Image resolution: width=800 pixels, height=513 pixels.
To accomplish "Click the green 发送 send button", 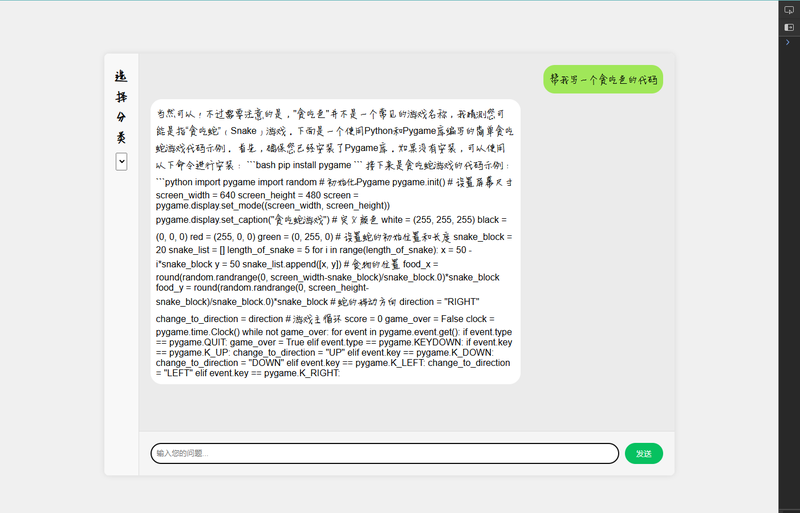I will 643,453.
